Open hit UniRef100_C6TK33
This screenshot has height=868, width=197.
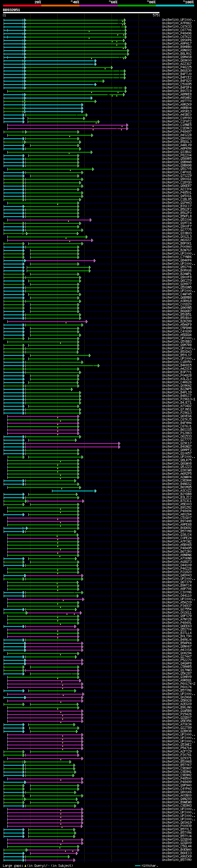click(x=177, y=26)
